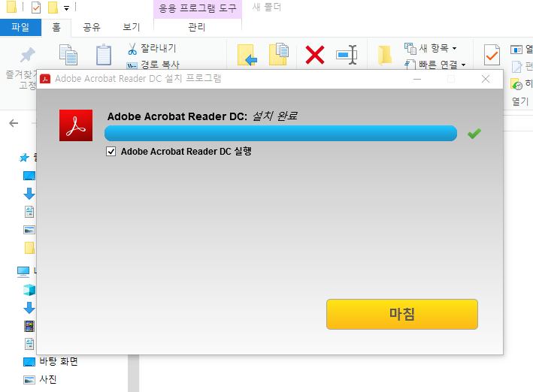Click the new folder icon in quick access toolbar
533x392 pixels.
click(53, 7)
